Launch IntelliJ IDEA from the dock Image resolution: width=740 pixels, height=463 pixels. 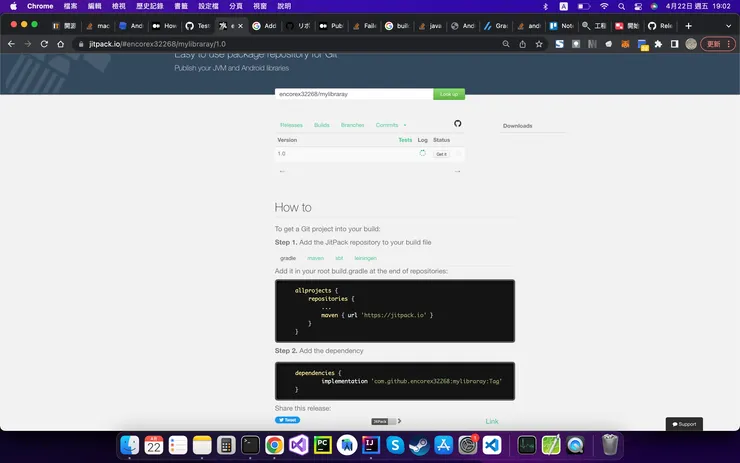(x=371, y=445)
